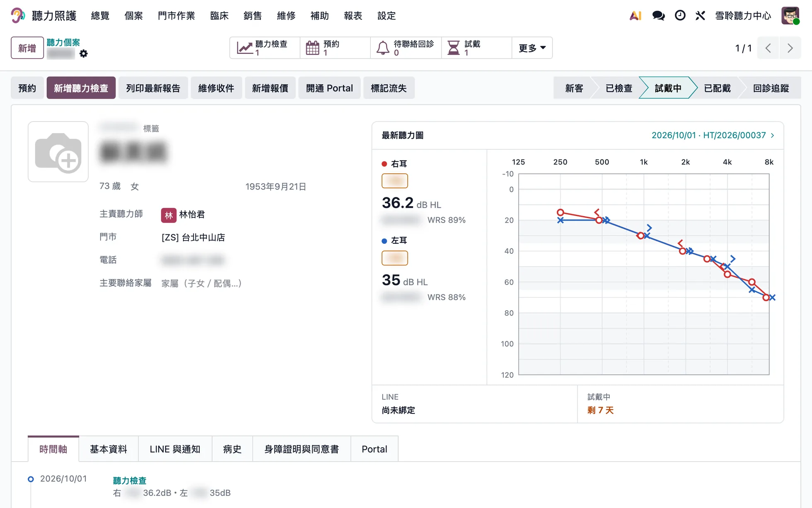
Task: Click the 待聯絡回診 bell icon
Action: click(383, 48)
